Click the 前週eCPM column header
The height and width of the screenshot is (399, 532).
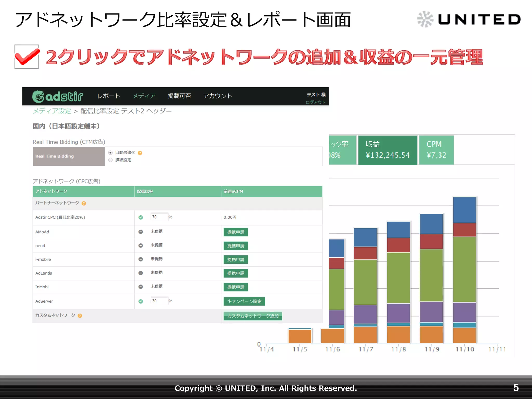coord(271,191)
